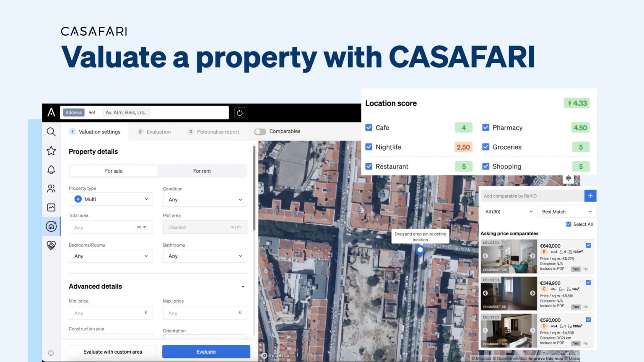The width and height of the screenshot is (644, 362).
Task: Click the Max. price input field
Action: tap(205, 313)
